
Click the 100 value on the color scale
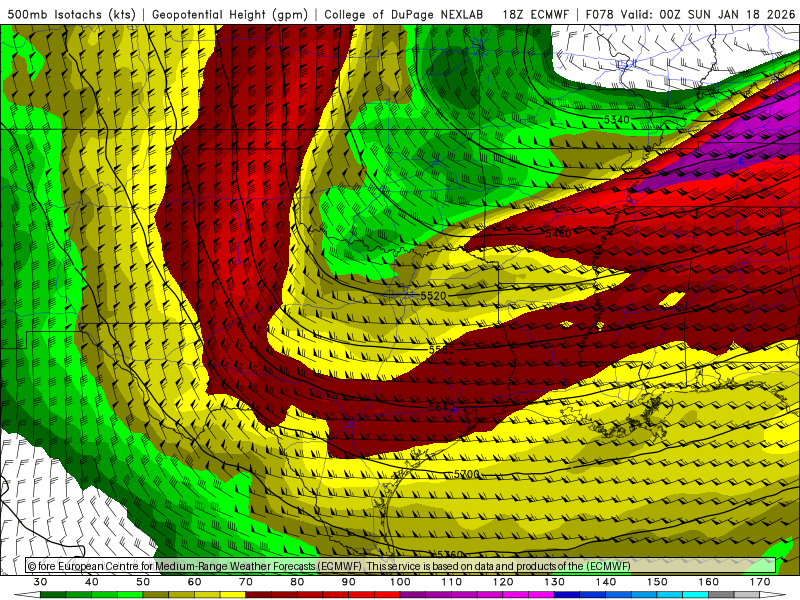click(x=401, y=582)
